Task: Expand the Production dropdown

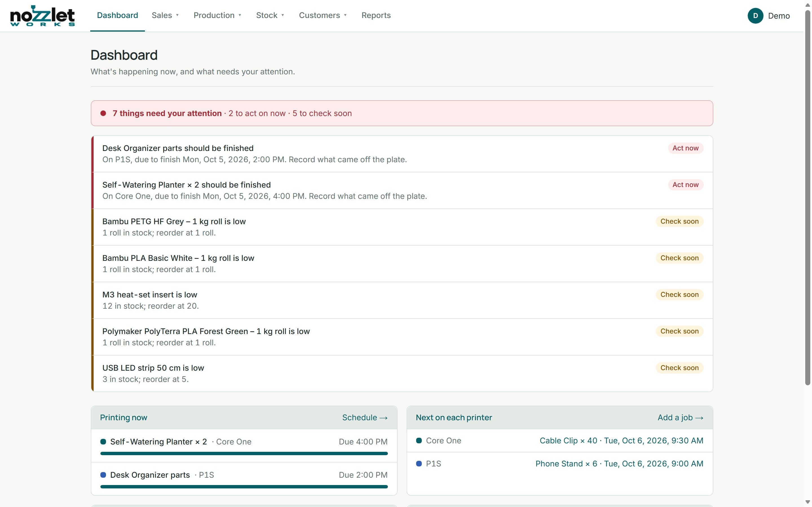Action: (217, 15)
